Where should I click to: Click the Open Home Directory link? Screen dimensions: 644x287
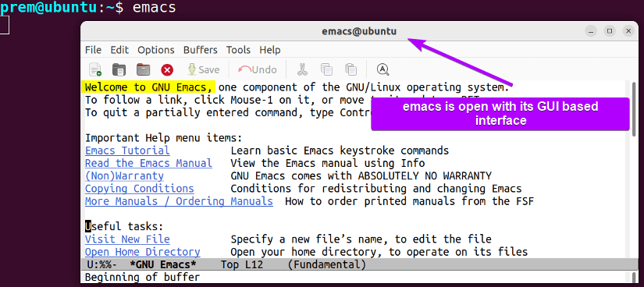click(143, 252)
